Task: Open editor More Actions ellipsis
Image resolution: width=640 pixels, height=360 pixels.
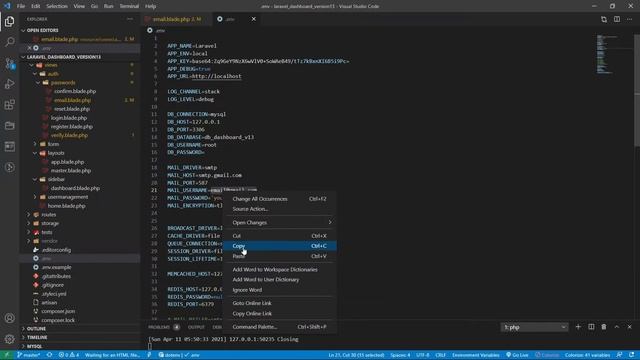Action: pos(629,19)
